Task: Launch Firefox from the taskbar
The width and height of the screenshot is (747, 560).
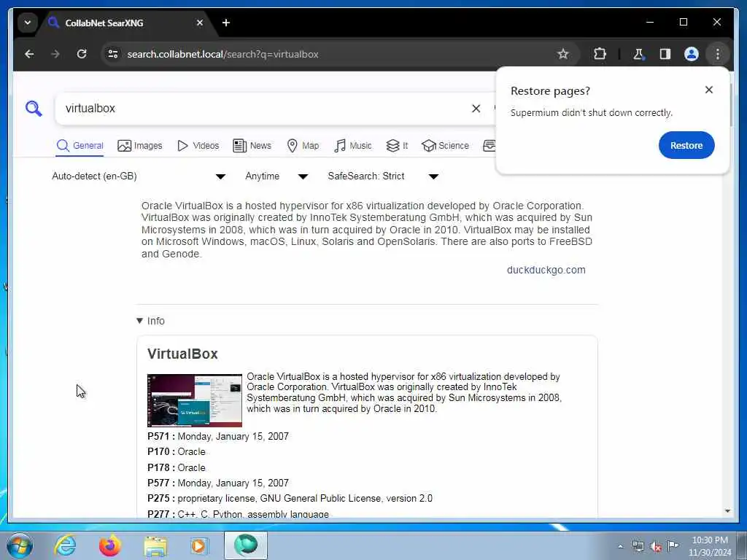Action: pos(109,545)
